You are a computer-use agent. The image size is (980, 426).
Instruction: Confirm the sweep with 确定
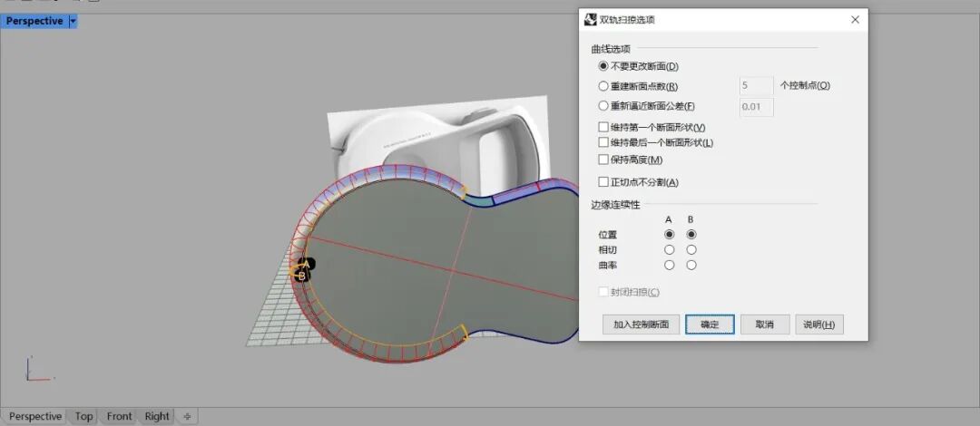(x=710, y=324)
